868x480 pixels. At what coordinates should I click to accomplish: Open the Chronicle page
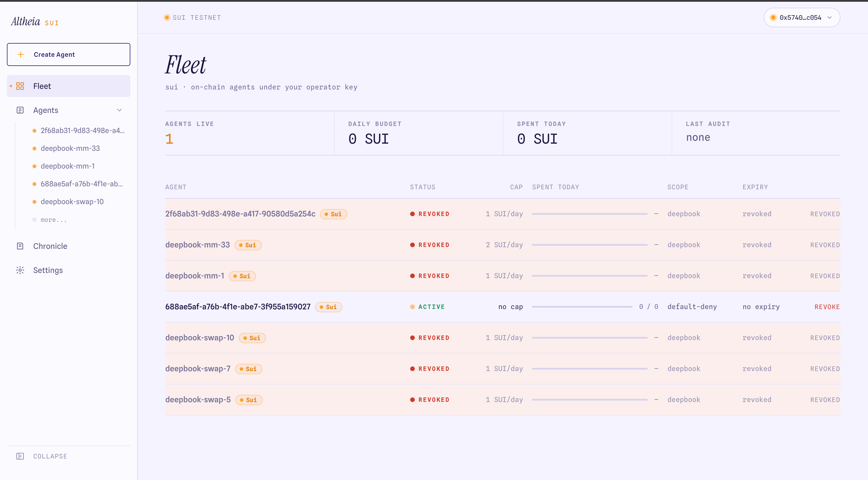coord(68,246)
